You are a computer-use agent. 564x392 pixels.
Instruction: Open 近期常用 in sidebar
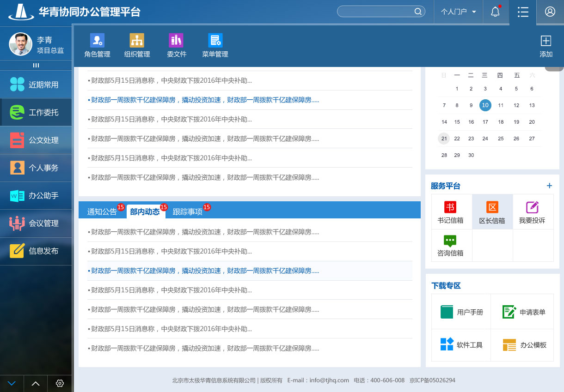click(x=36, y=84)
